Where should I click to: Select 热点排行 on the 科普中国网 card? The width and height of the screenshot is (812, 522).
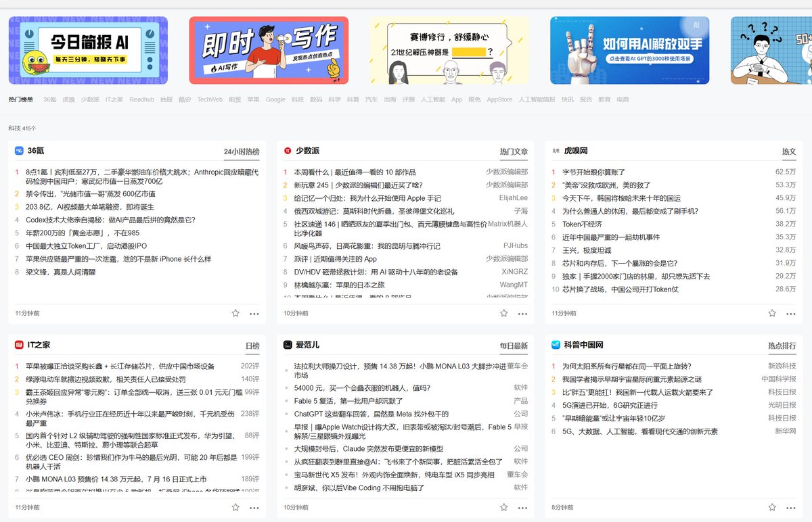pyautogui.click(x=782, y=346)
